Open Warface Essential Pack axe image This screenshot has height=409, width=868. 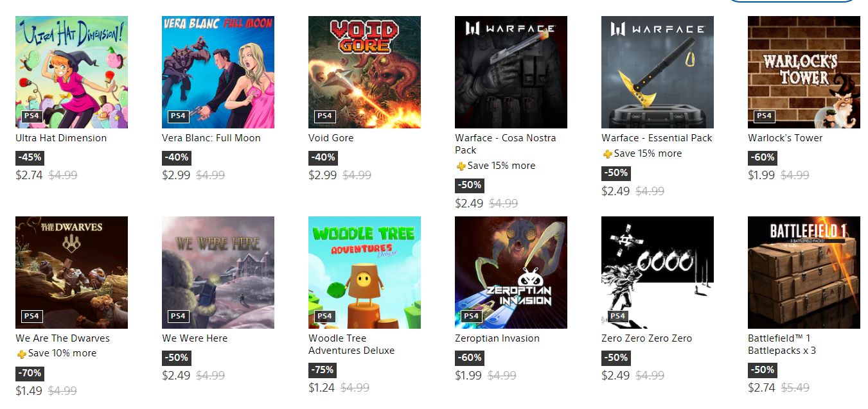point(657,72)
